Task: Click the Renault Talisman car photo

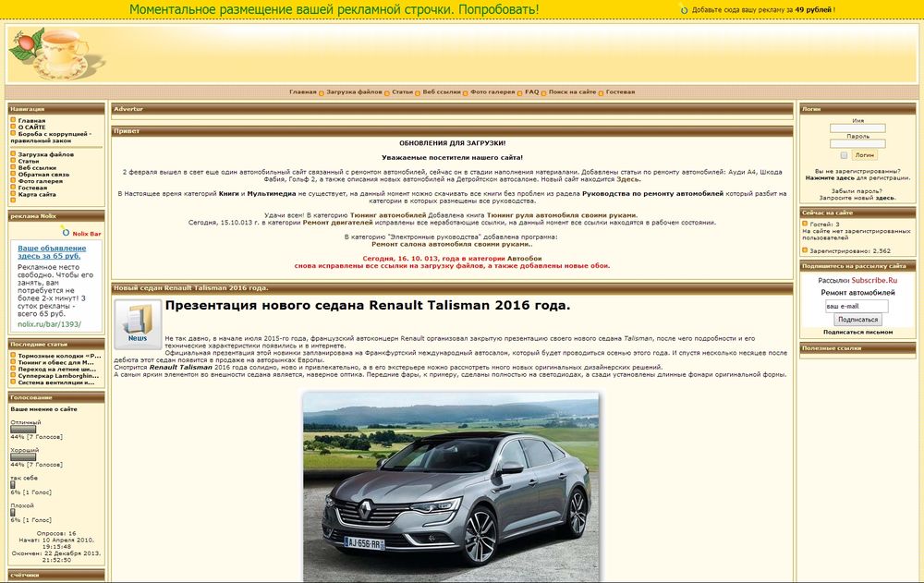Action: [452, 487]
